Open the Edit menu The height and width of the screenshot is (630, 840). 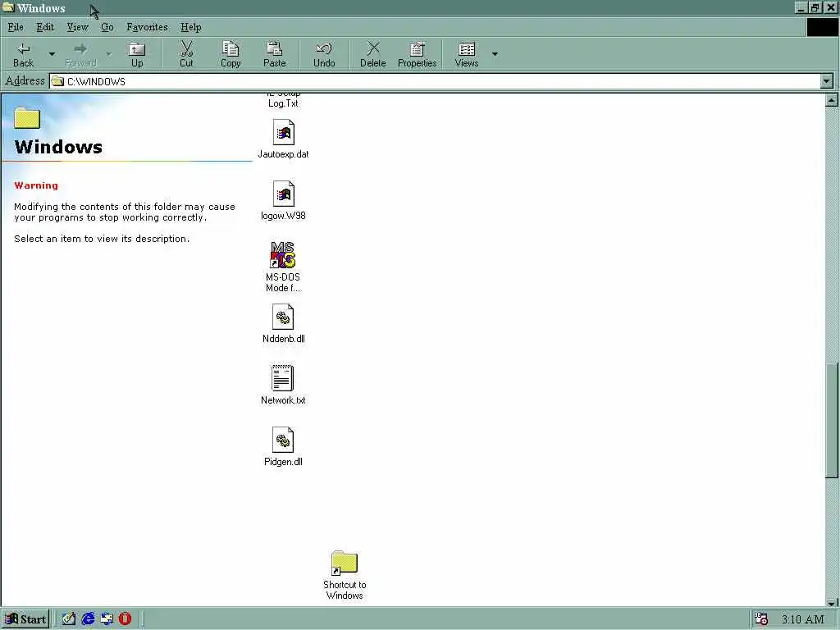pos(45,27)
